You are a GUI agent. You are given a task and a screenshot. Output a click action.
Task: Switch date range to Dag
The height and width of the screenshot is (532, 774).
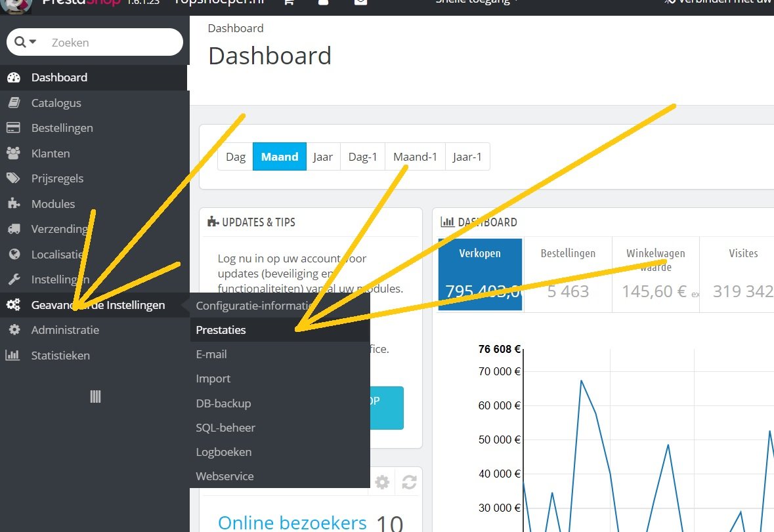[x=236, y=157]
